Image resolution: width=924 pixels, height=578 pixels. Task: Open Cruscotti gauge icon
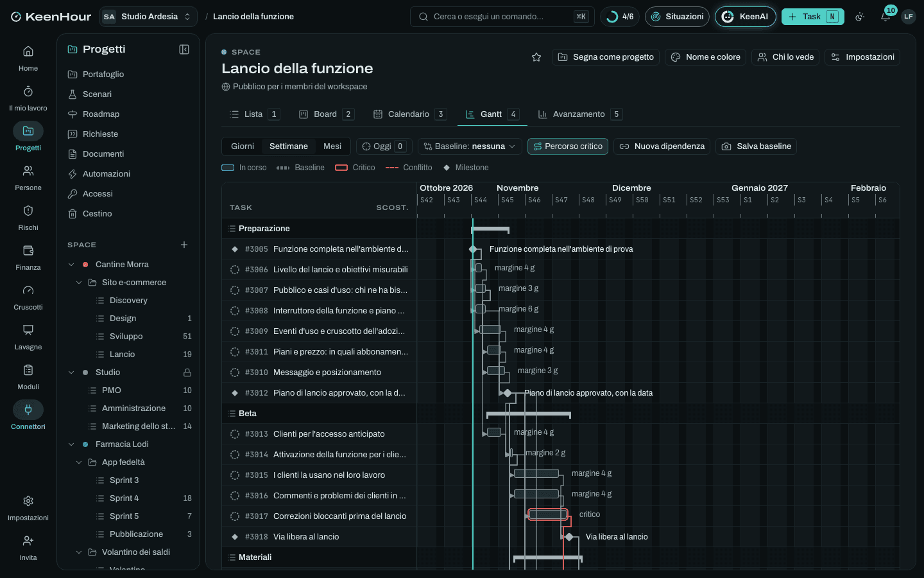click(x=28, y=297)
